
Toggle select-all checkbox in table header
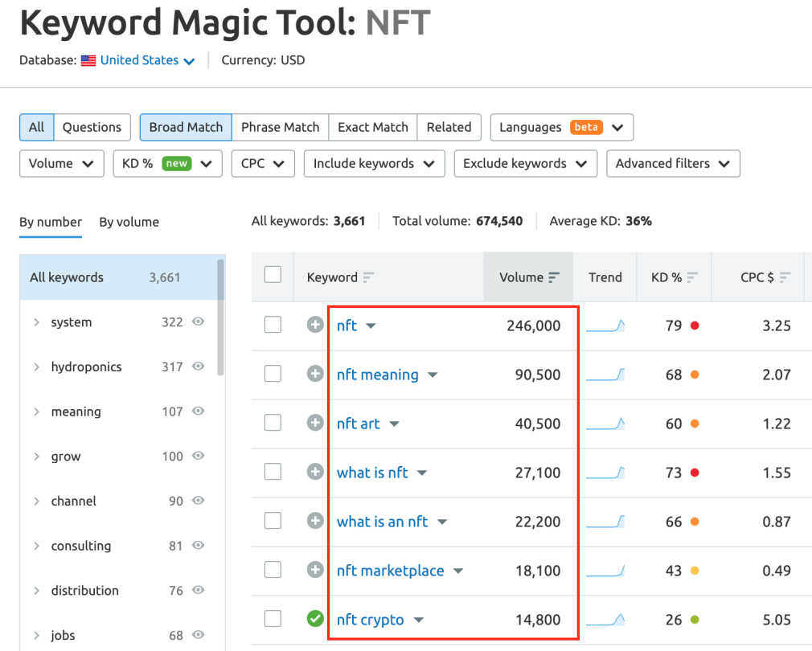coord(273,275)
